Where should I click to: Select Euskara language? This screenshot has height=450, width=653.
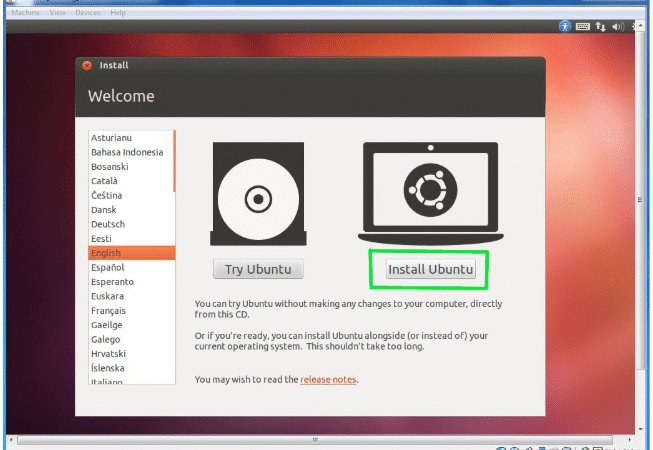(131, 296)
